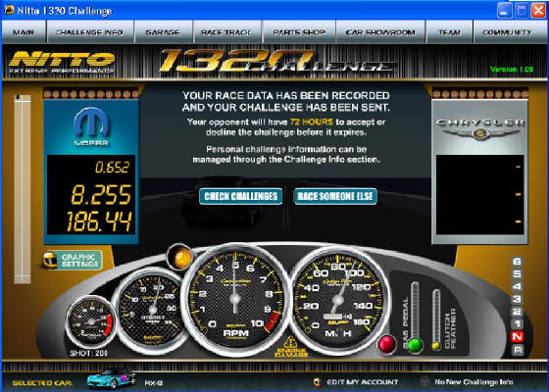Open the COMMUNITY tab
This screenshot has width=549, height=392.
click(x=508, y=32)
